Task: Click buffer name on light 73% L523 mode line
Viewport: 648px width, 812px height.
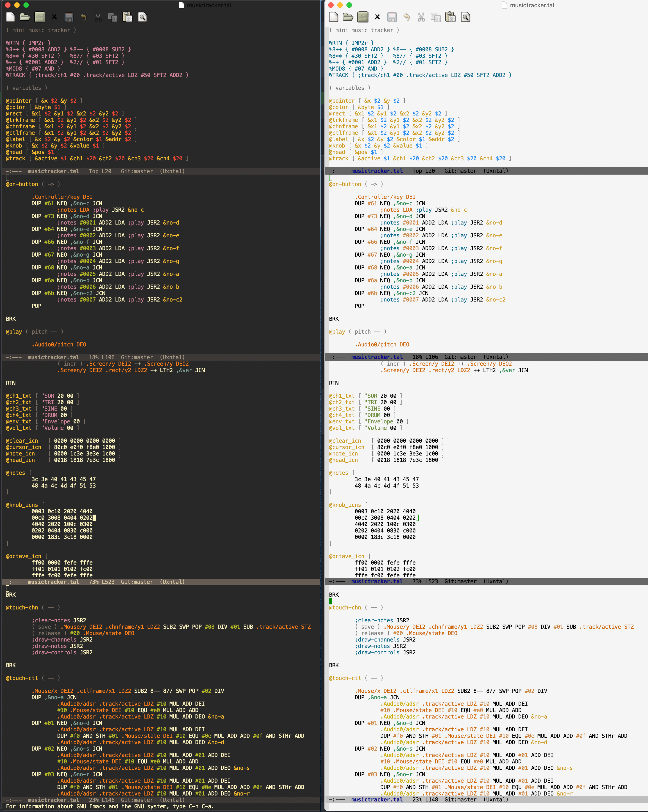Action: coord(377,582)
